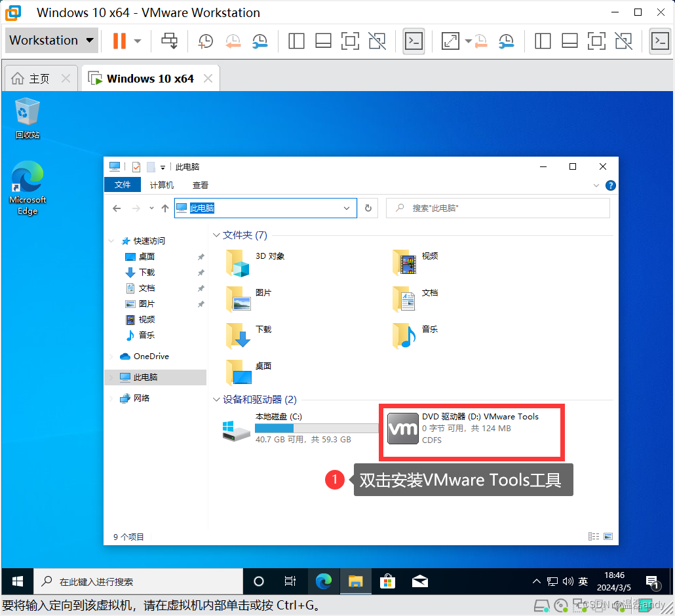This screenshot has width=675, height=616.
Task: Close the 主页 tab
Action: point(66,79)
